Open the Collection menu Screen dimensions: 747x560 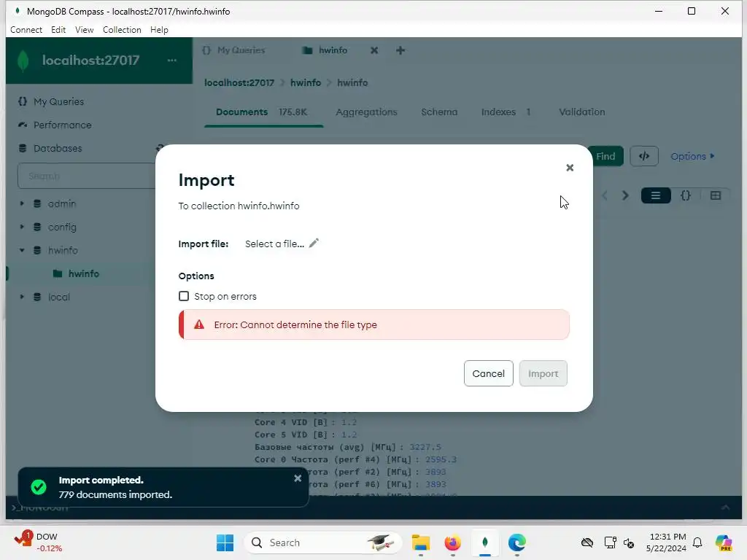[122, 29]
